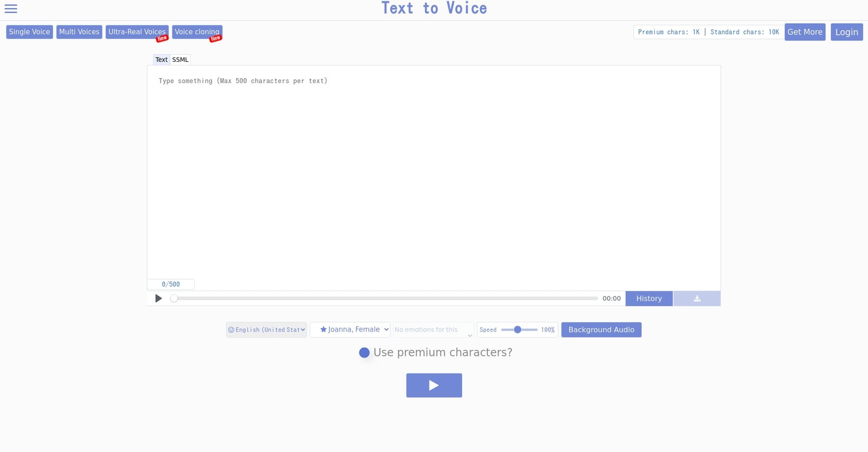This screenshot has width=868, height=452.
Task: Click the large play button to generate speech
Action: pos(434,385)
